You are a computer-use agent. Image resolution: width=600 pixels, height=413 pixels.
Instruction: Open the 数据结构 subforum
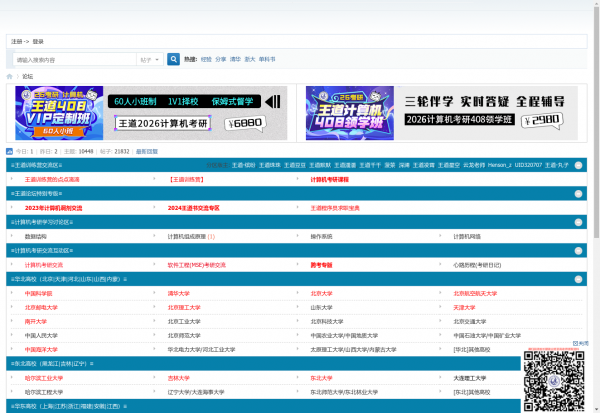(35, 237)
